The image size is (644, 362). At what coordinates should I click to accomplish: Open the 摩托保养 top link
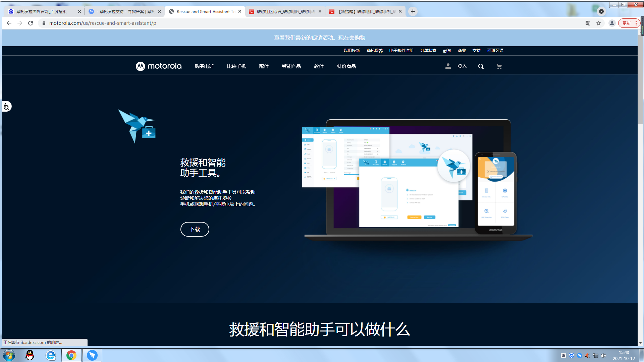point(374,51)
